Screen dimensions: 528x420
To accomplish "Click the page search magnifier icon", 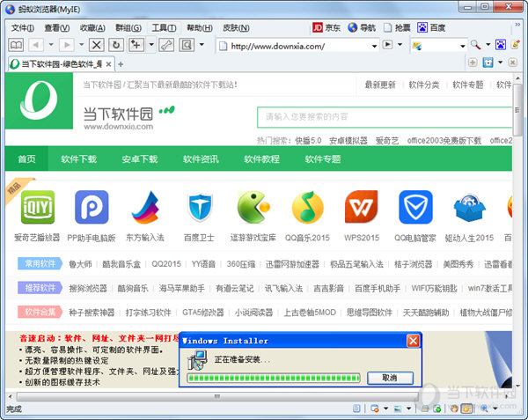I will 187,45.
